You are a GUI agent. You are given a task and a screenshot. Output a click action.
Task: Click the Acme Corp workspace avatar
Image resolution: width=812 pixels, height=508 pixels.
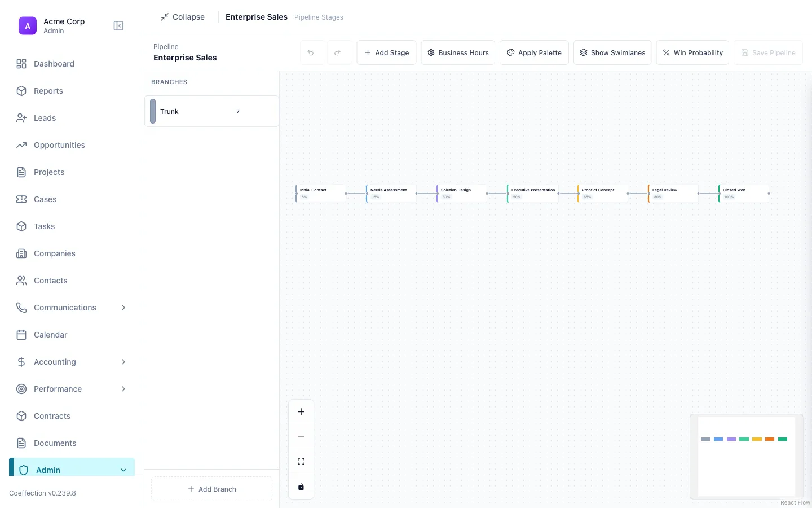[28, 26]
